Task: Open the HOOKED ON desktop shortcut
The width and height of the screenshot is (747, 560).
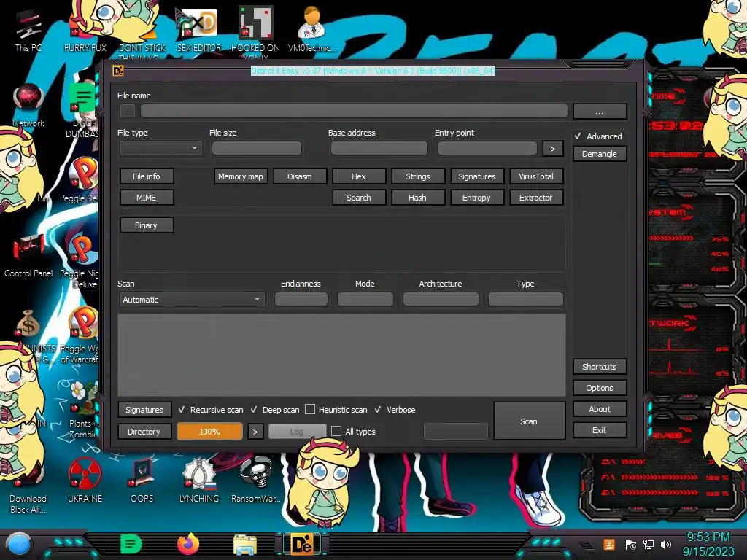Action: click(x=255, y=31)
